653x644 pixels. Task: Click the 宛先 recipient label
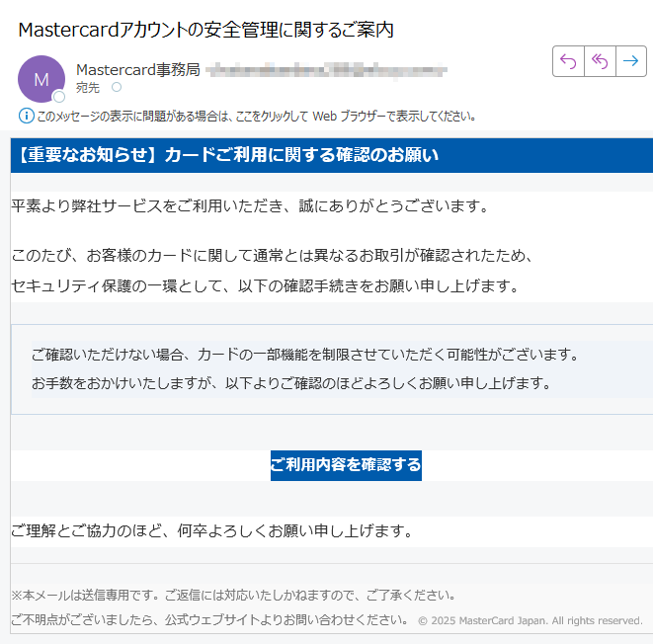[88, 88]
